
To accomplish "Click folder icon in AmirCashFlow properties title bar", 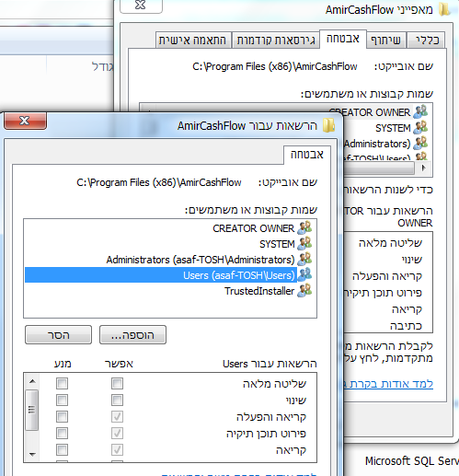I will point(444,9).
